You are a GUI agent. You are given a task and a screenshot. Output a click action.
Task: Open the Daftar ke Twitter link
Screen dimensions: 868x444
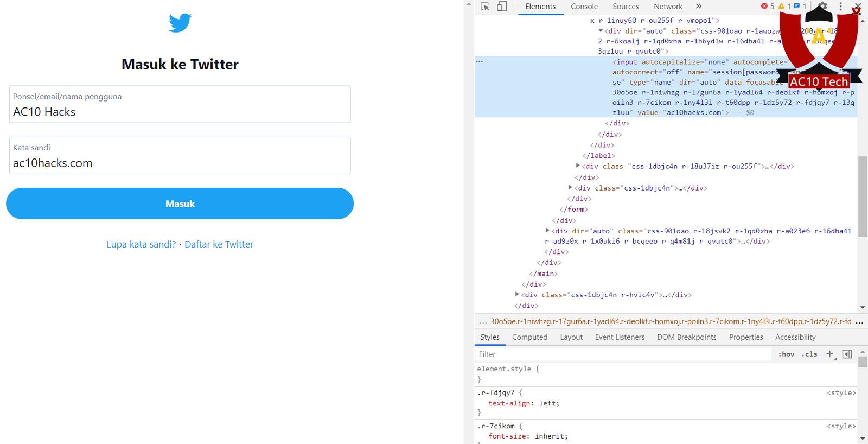[x=219, y=244]
